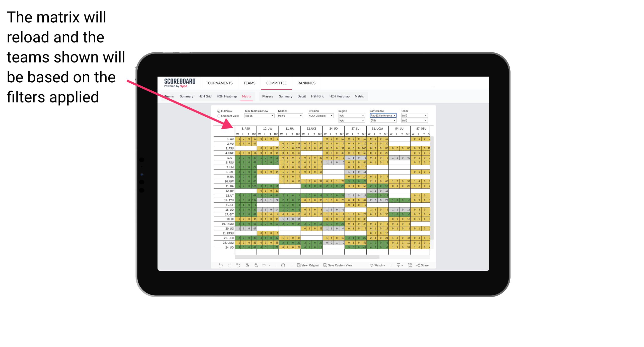
Task: Open the RANKINGS menu item
Action: (307, 83)
